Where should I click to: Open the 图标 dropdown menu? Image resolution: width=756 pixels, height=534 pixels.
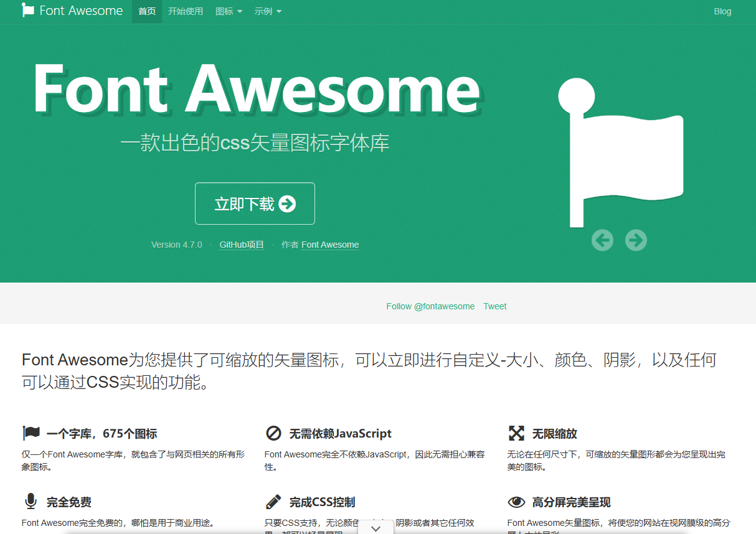click(229, 11)
